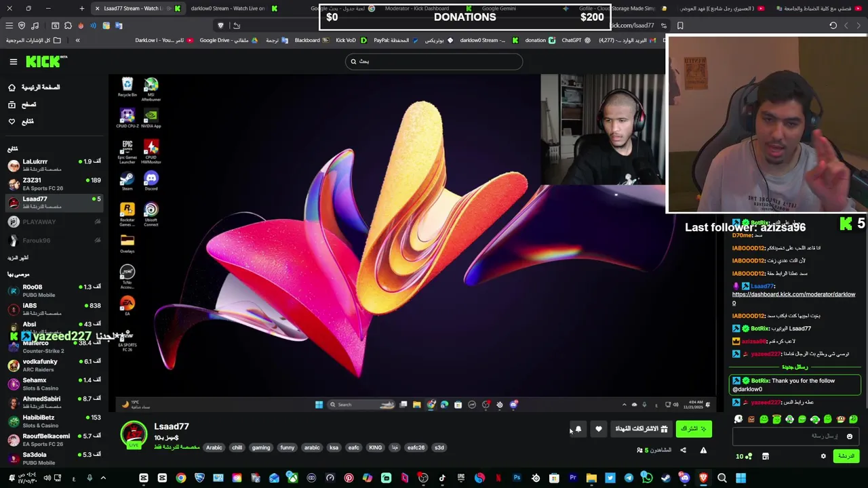
Task: Open HabibiBetz channel in the sidebar
Action: pos(54,421)
